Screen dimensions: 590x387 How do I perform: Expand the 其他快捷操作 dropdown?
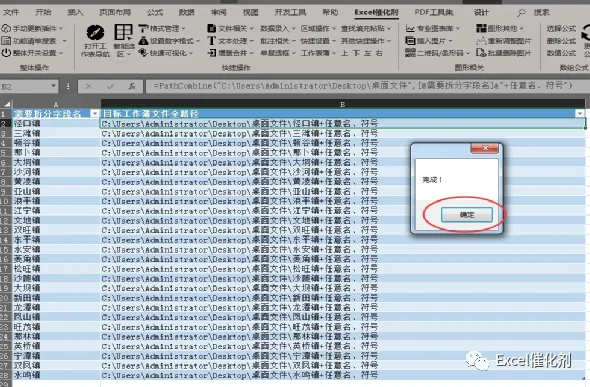coord(389,41)
